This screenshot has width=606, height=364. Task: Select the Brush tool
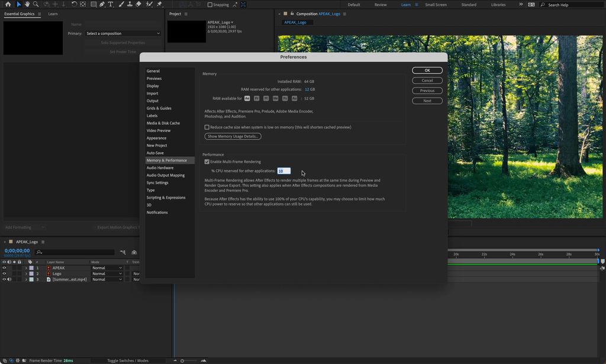pos(120,4)
